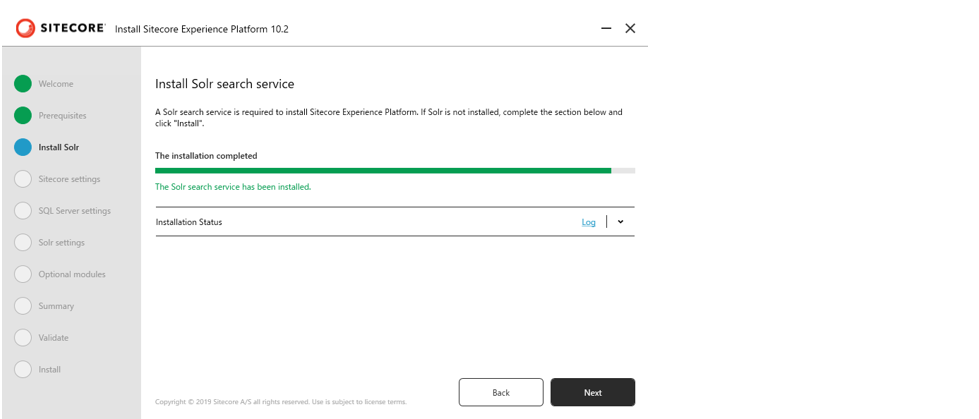Expand the Installation Status chevron
Image resolution: width=979 pixels, height=419 pixels.
(620, 222)
